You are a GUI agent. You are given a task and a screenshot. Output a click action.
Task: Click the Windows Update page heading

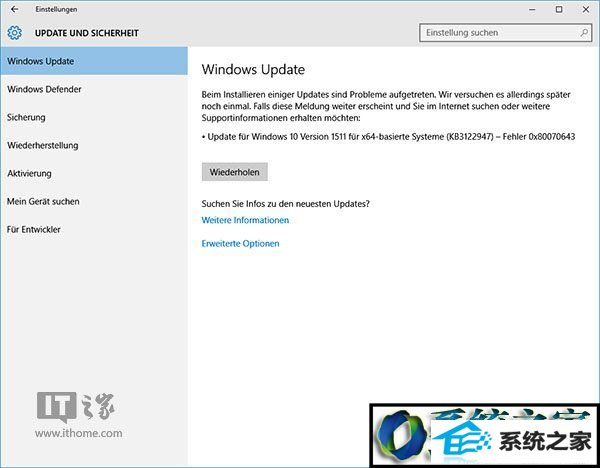(253, 70)
